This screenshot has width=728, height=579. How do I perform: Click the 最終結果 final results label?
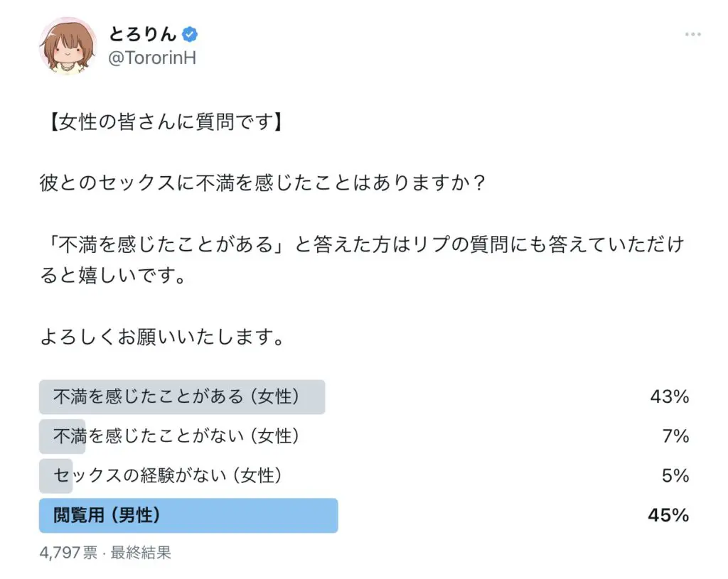(x=141, y=553)
